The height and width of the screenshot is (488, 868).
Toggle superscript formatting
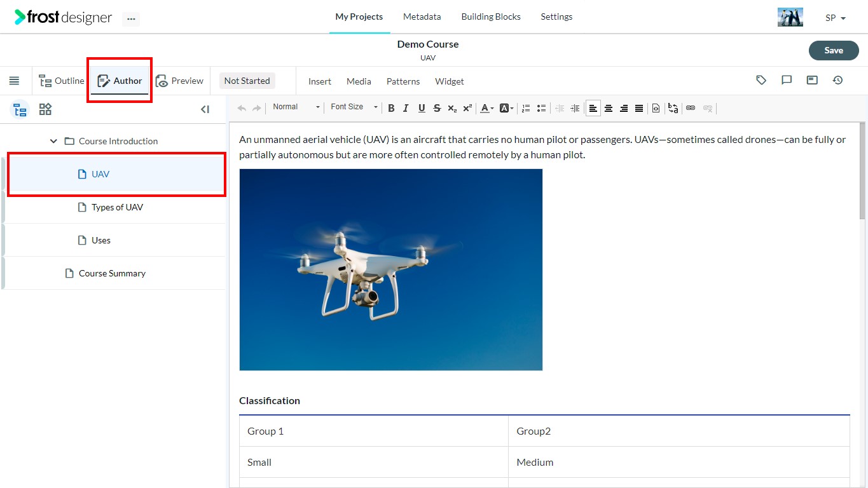(x=467, y=108)
